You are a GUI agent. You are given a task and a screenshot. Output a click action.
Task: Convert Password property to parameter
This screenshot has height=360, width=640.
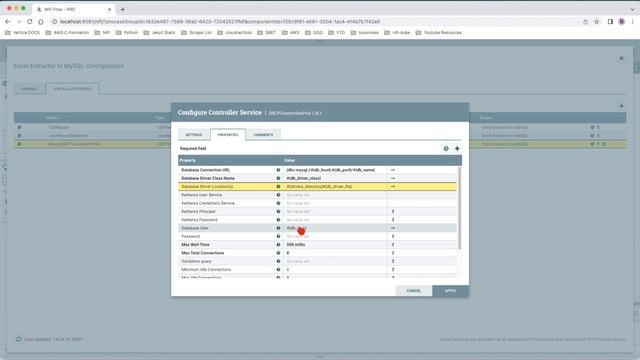tap(393, 236)
